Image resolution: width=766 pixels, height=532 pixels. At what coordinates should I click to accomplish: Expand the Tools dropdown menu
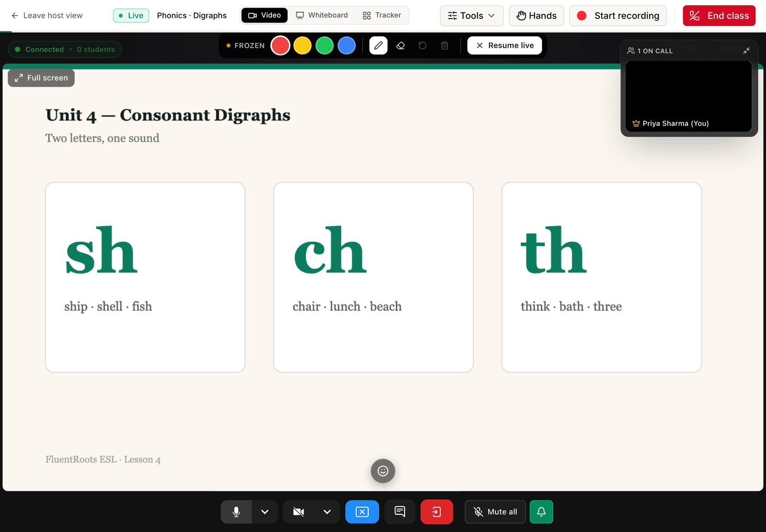[472, 16]
